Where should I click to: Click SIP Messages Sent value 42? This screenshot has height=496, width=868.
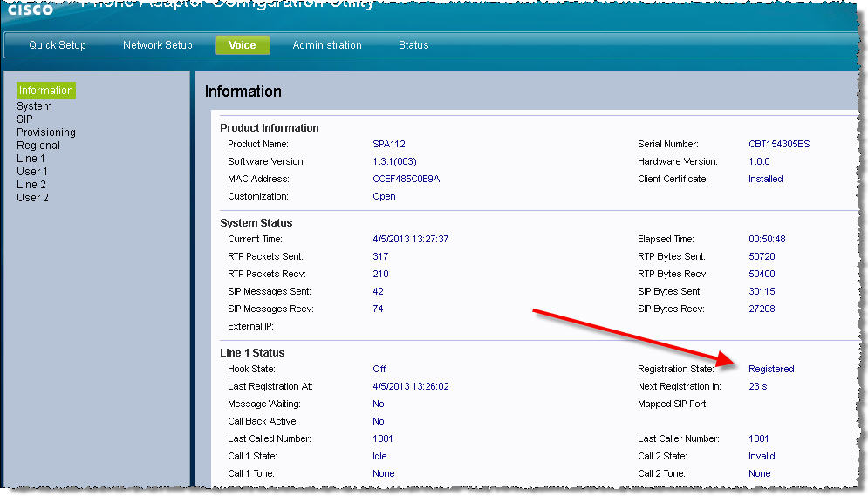coord(378,291)
